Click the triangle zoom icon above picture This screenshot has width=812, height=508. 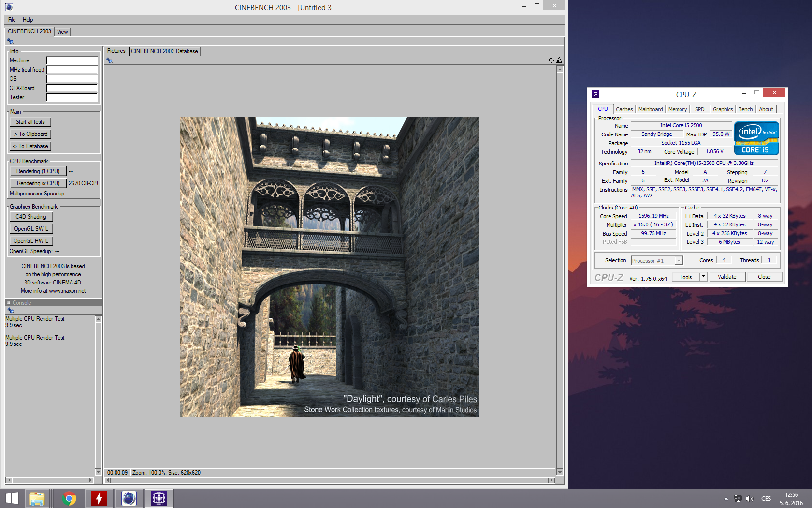[559, 60]
